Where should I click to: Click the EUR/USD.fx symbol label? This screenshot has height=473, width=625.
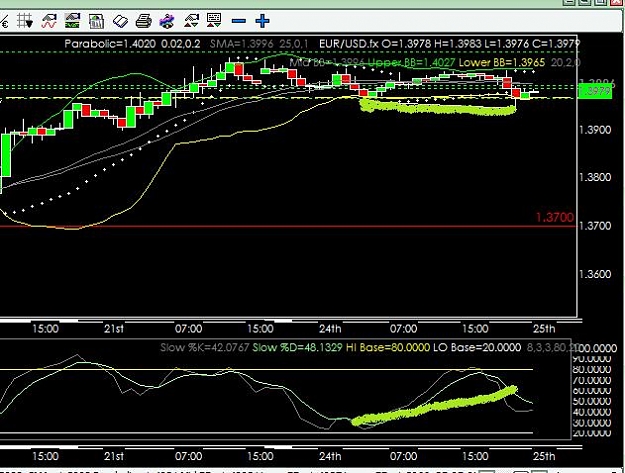click(x=349, y=44)
